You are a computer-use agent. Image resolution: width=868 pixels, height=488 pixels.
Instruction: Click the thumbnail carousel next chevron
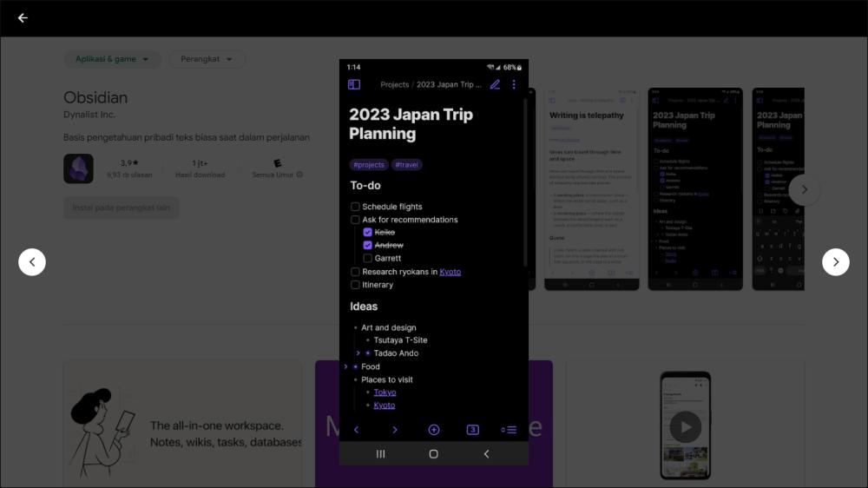pos(804,190)
